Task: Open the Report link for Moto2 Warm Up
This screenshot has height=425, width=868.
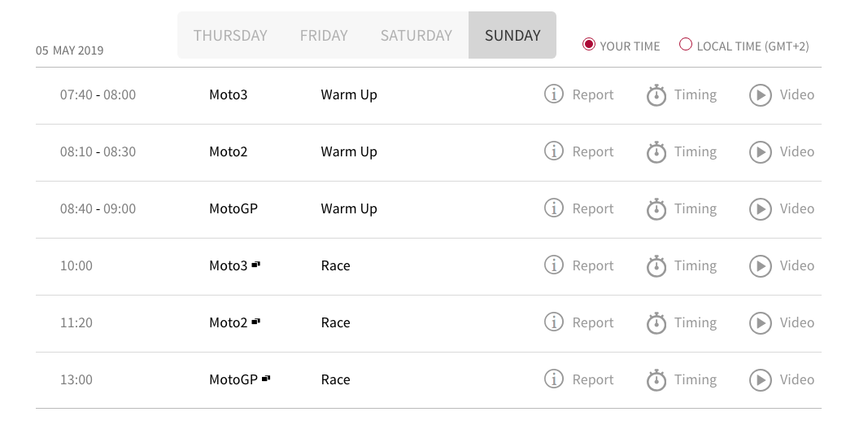Action: pos(592,152)
